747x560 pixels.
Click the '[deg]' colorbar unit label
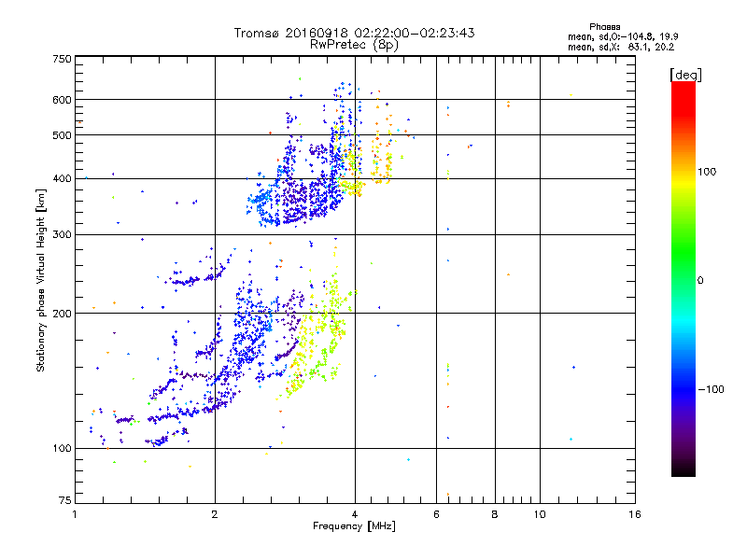(685, 76)
